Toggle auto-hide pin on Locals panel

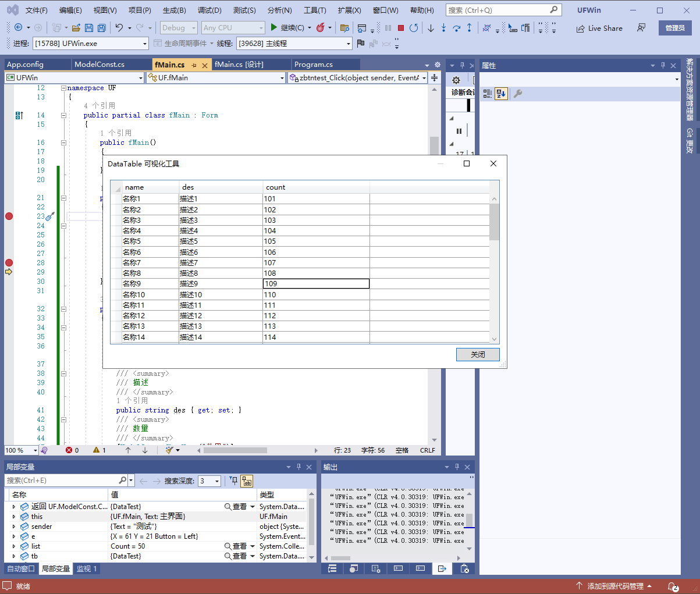point(299,467)
